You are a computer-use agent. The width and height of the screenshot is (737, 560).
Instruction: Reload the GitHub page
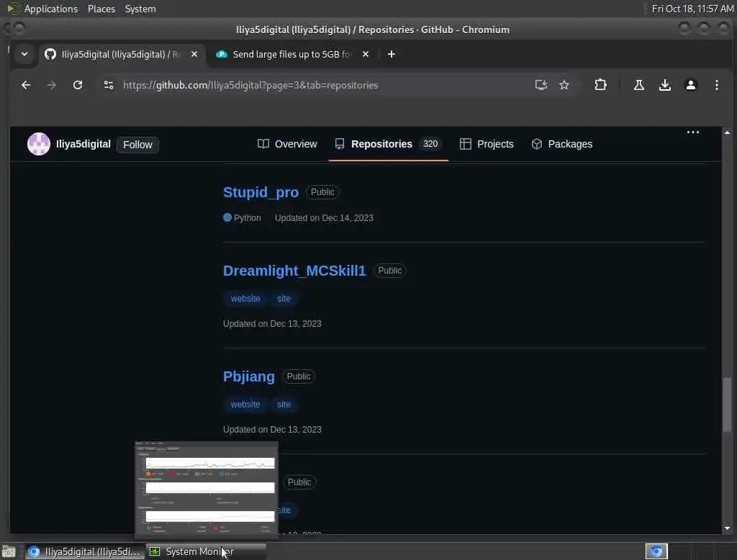click(78, 85)
